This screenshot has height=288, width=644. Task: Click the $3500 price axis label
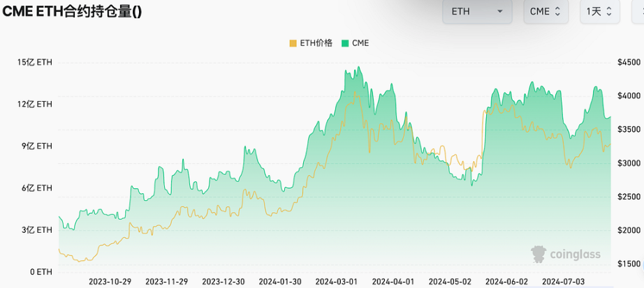[x=629, y=130]
